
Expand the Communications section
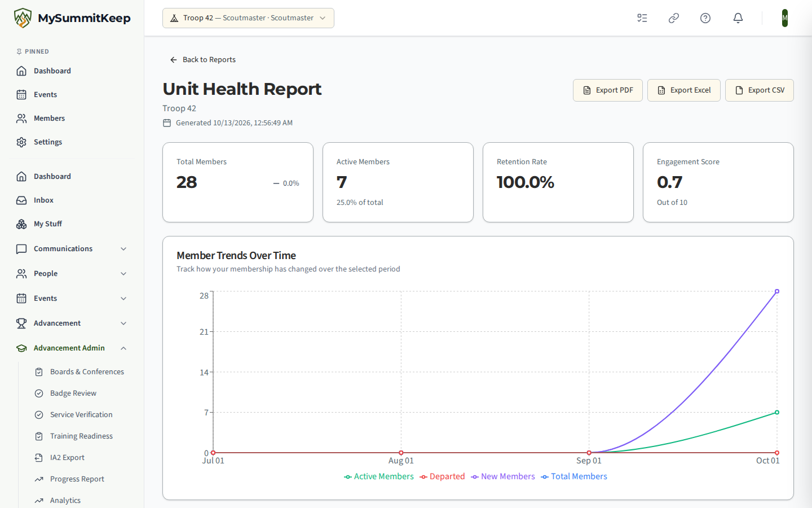pyautogui.click(x=72, y=248)
